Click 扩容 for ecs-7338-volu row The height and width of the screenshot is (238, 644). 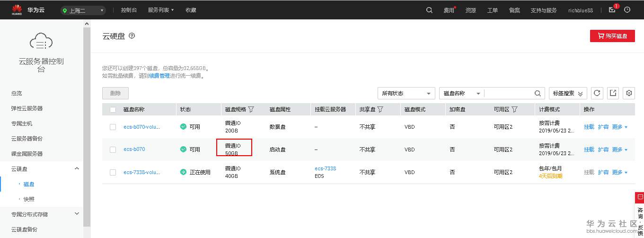tap(603, 172)
